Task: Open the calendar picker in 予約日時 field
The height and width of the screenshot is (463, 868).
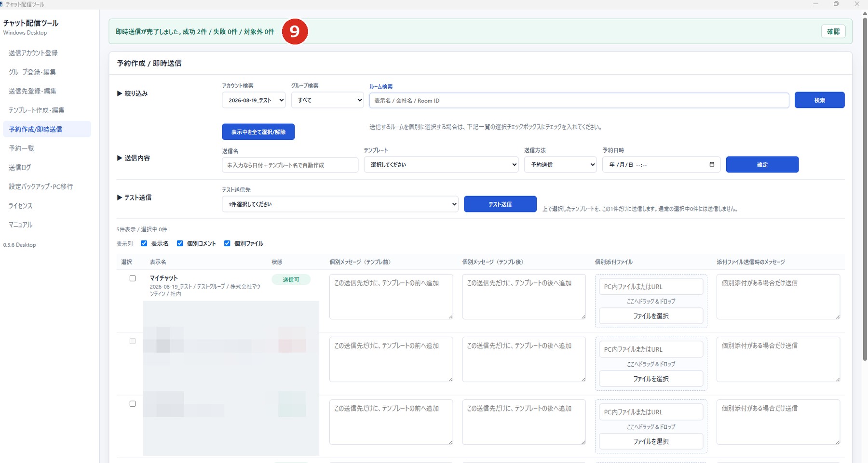Action: [x=712, y=165]
